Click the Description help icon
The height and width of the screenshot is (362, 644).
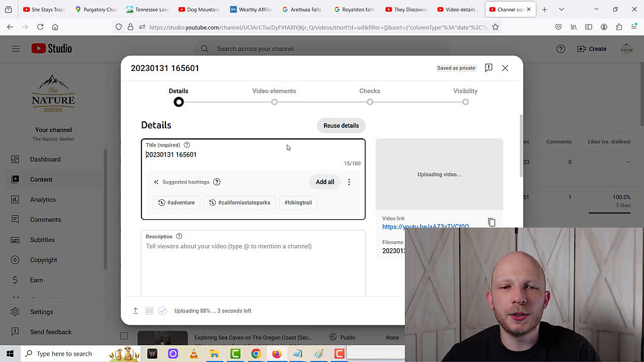(x=179, y=236)
